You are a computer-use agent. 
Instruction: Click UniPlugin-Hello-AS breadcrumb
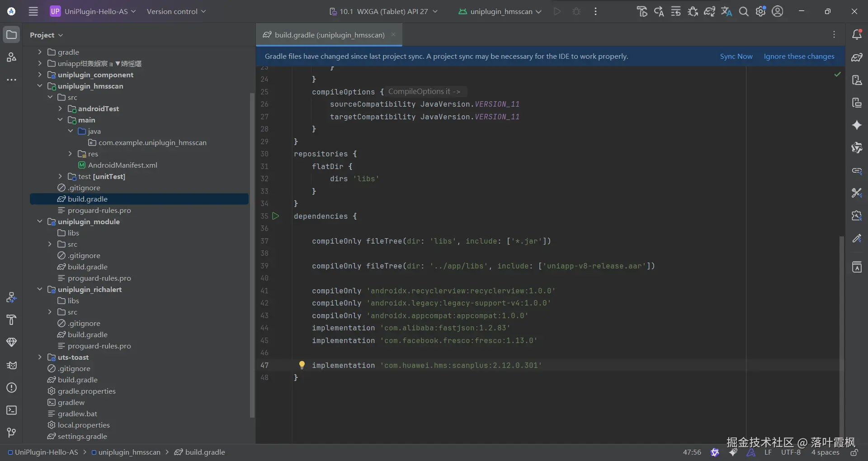pyautogui.click(x=42, y=452)
